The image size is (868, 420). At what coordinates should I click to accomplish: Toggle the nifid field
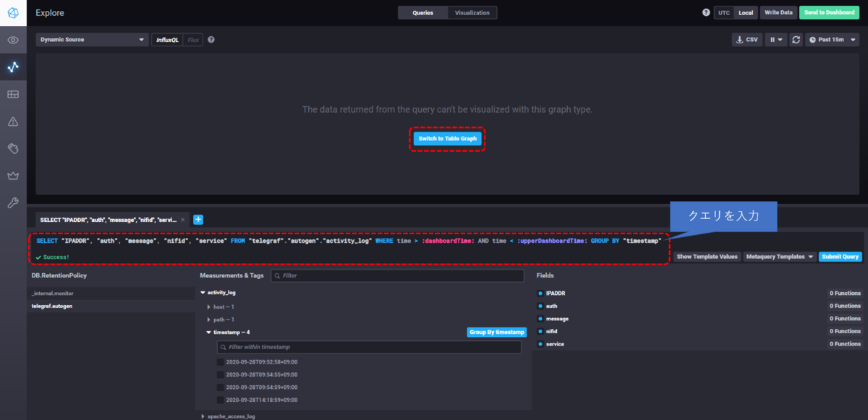[x=551, y=331]
